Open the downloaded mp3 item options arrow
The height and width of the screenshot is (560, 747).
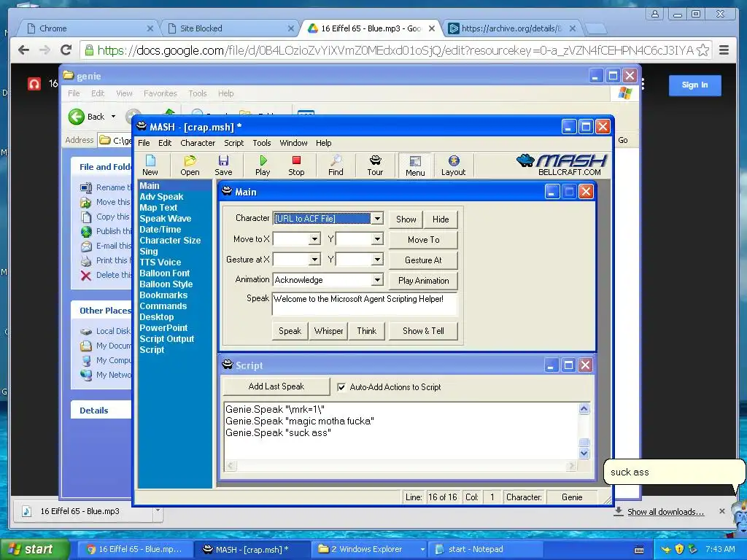158,510
